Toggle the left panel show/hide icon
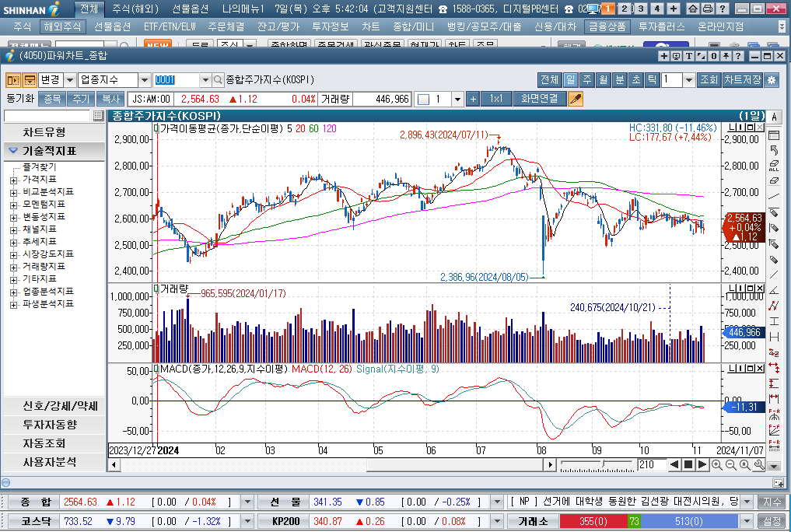Screen dimensions: 791x532 pyautogui.click(x=12, y=79)
